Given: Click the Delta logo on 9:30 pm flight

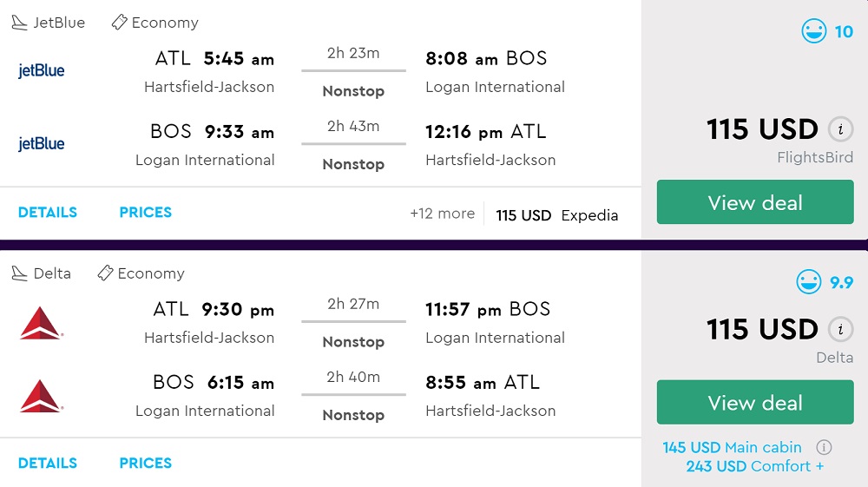Looking at the screenshot, I should click(41, 323).
